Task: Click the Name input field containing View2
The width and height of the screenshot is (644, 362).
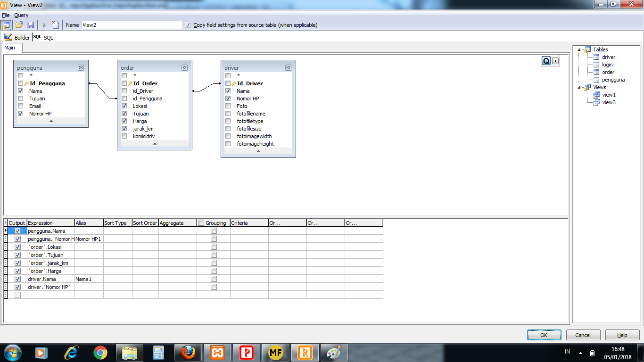Action: (x=132, y=25)
